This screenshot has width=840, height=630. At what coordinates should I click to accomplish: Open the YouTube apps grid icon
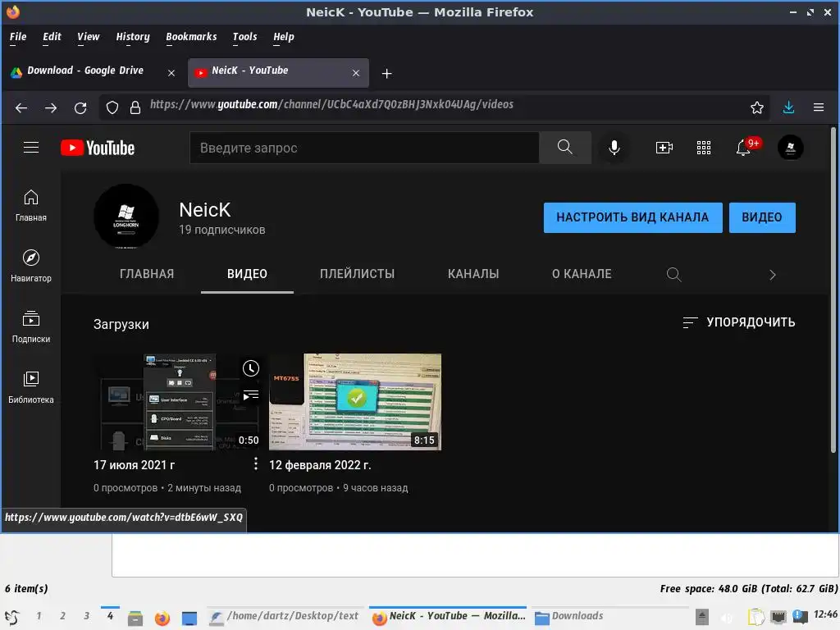[x=703, y=148]
